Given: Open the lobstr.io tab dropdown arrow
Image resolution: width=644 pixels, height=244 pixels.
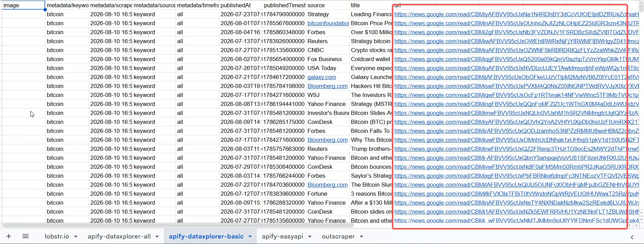Looking at the screenshot, I should coord(76,237).
